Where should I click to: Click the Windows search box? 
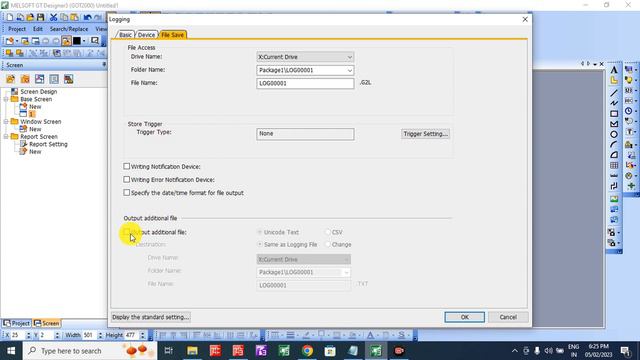(x=90, y=351)
